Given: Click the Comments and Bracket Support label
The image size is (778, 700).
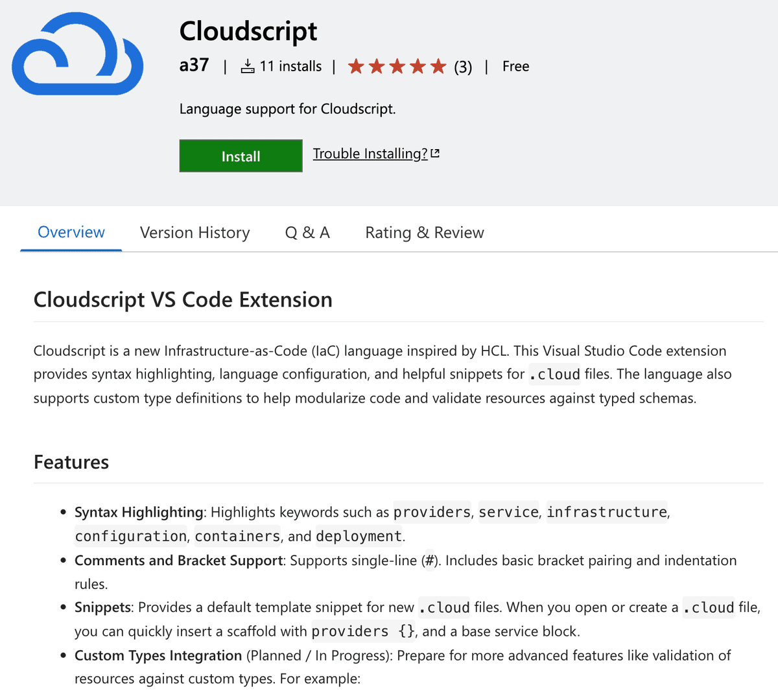Looking at the screenshot, I should [179, 560].
